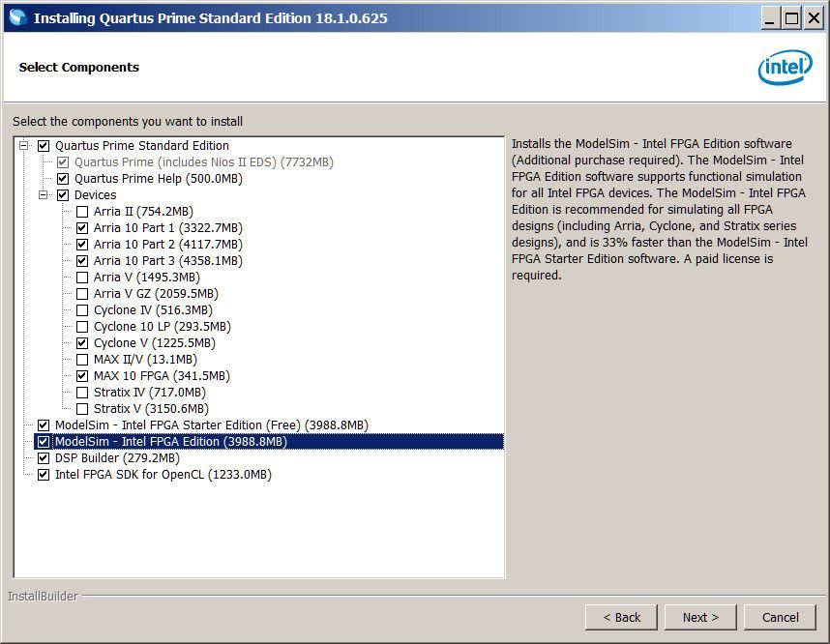The width and height of the screenshot is (830, 644).
Task: Check the Cyclone IV (516.3MB) box
Action: (x=82, y=310)
